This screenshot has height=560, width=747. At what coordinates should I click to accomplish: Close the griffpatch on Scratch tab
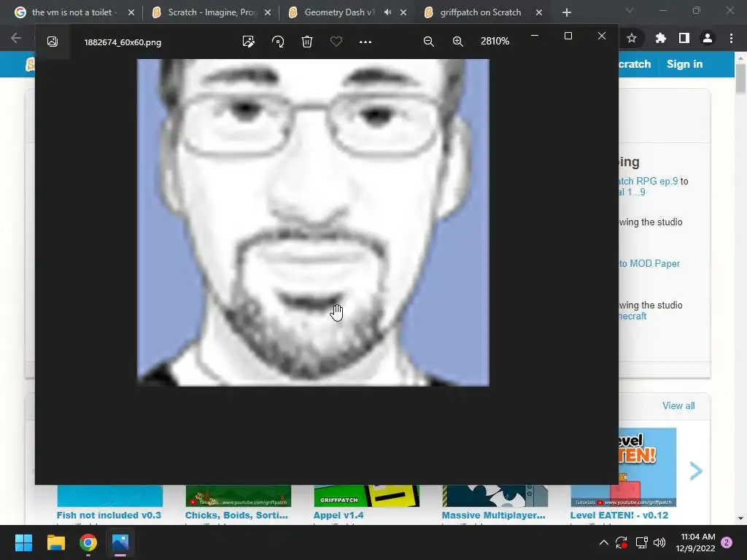tap(539, 13)
